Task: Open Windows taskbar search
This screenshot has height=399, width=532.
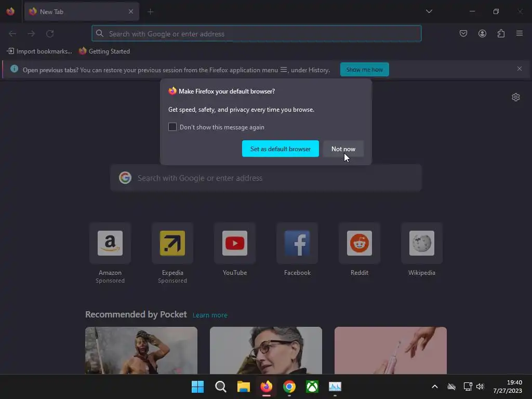Action: click(x=220, y=387)
